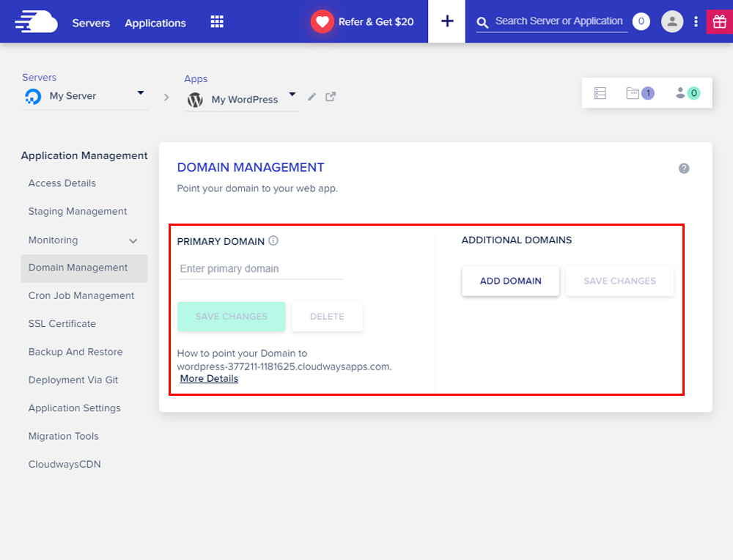Select Application Settings in sidebar
Image resolution: width=733 pixels, height=560 pixels.
75,408
